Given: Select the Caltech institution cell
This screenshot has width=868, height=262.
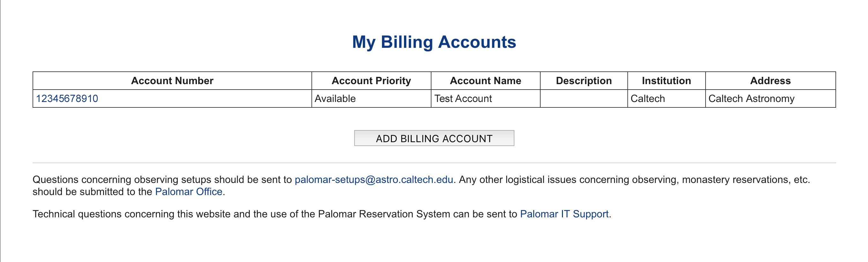Looking at the screenshot, I should [x=666, y=99].
